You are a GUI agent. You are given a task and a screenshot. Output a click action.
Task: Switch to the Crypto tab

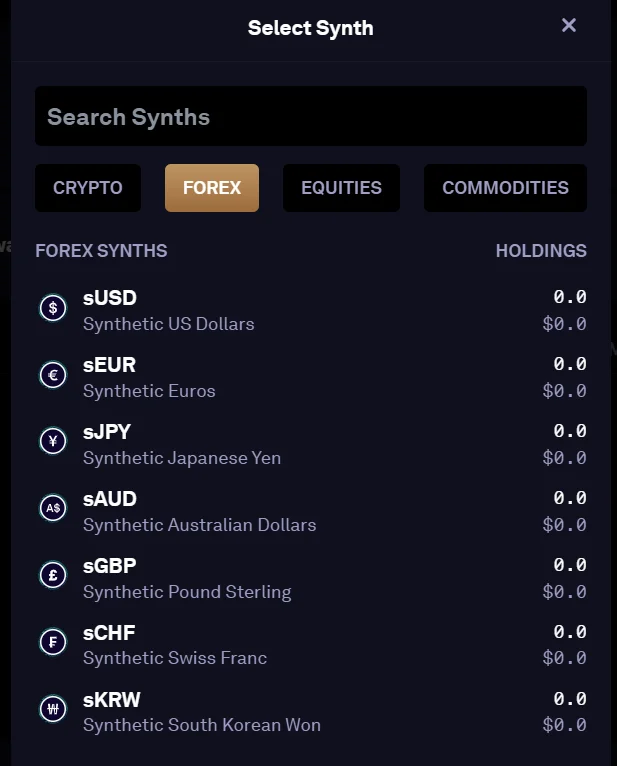point(88,188)
